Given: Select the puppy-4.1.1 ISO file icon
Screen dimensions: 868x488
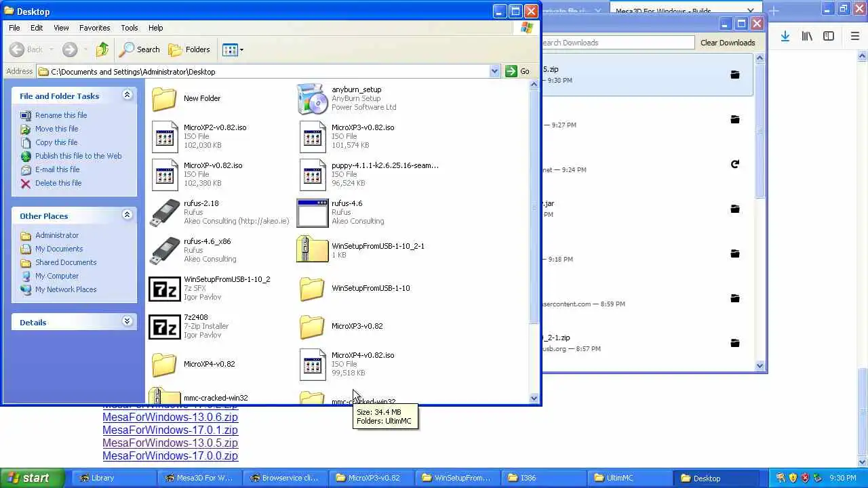Looking at the screenshot, I should click(313, 175).
